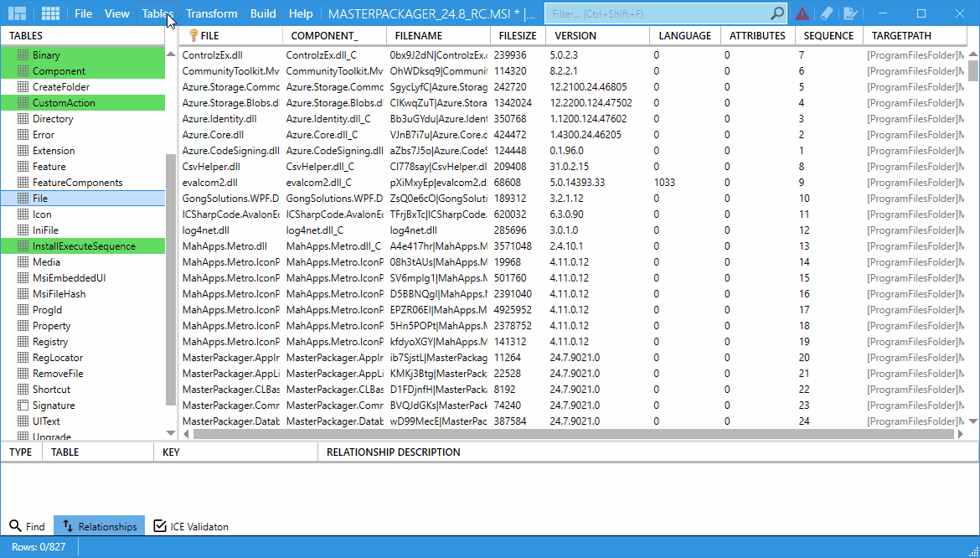
Task: Click the table grid view icon in title bar
Action: click(x=50, y=13)
